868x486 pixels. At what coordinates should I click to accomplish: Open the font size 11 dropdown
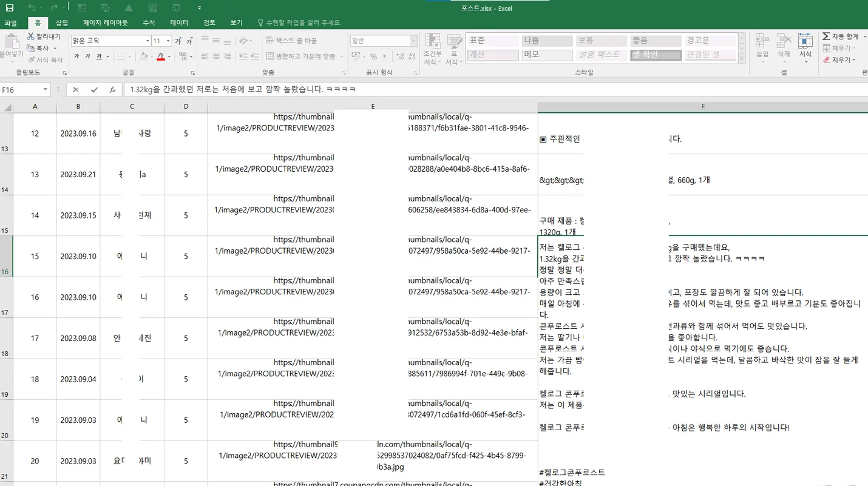[x=168, y=41]
